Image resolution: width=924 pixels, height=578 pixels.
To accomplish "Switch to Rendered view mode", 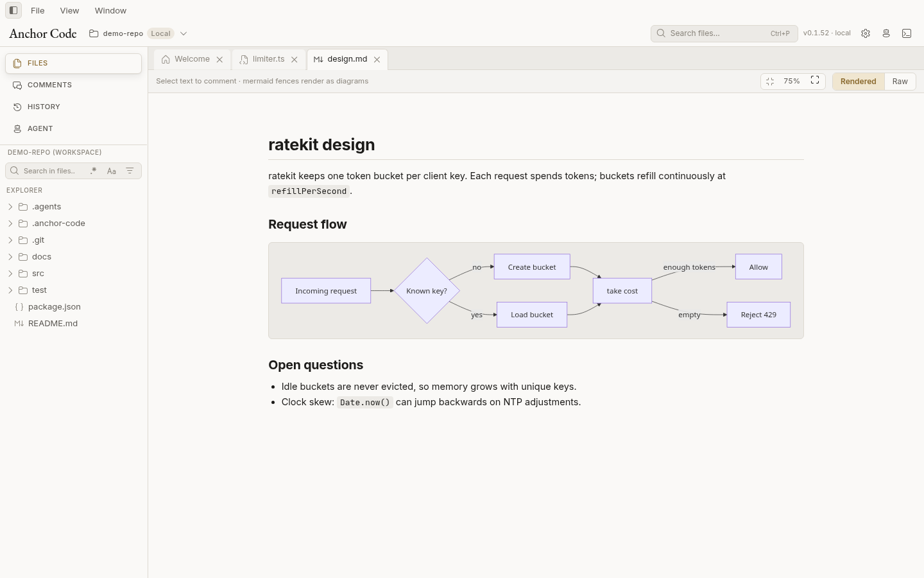I will pyautogui.click(x=859, y=82).
